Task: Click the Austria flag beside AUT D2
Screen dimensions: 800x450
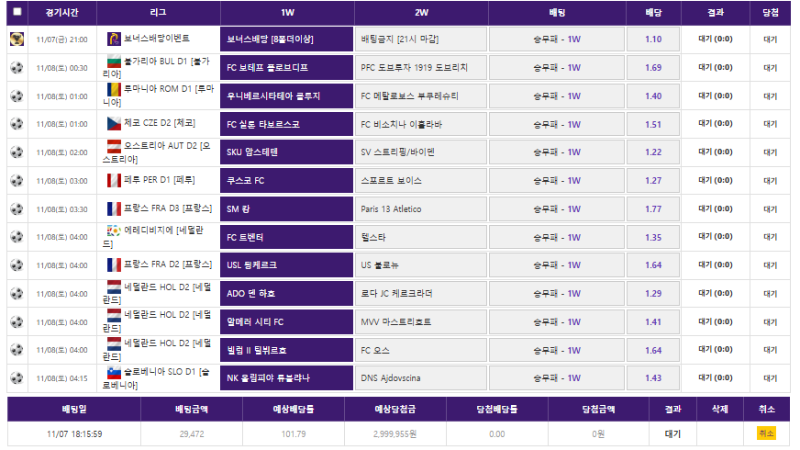Action: 114,148
